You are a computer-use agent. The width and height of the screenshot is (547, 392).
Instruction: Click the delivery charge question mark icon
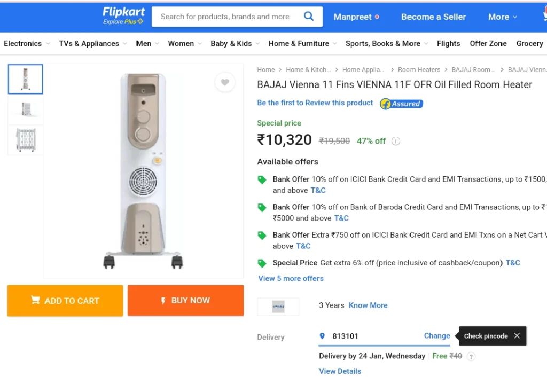pos(471,356)
